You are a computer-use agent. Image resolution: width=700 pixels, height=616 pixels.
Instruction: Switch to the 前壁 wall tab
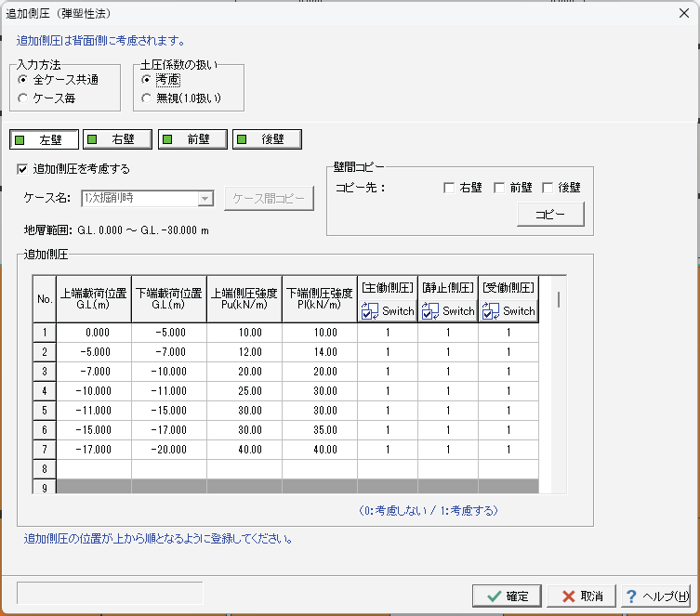point(191,140)
